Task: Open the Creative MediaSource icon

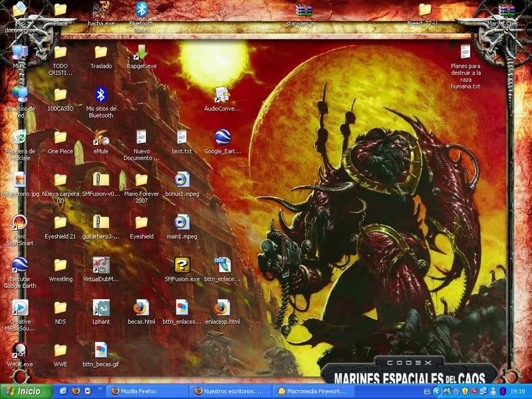Action: [20, 308]
